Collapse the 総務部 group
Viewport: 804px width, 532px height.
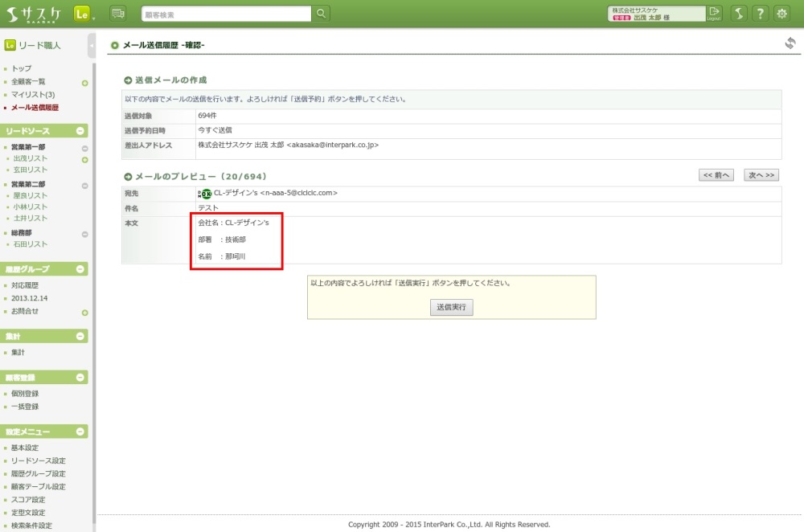click(x=84, y=234)
